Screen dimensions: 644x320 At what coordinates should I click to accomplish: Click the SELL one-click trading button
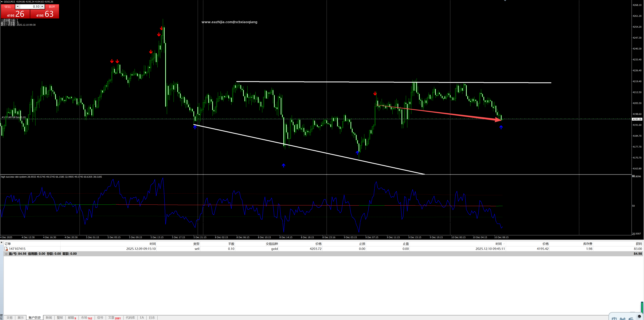point(8,7)
